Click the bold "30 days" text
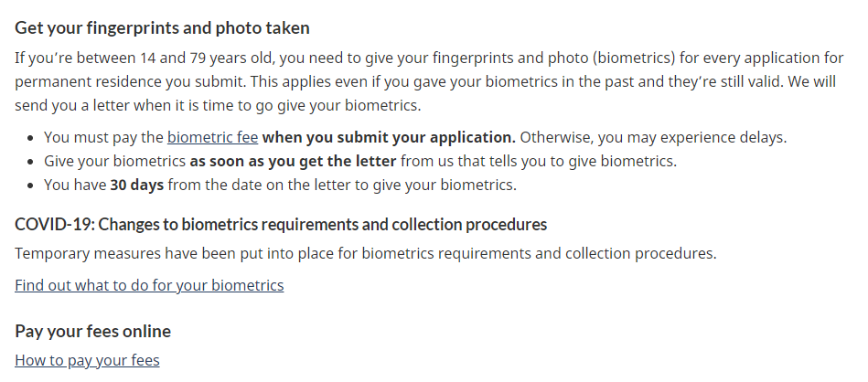Screen dimensions: 868x382 pyautogui.click(x=137, y=186)
